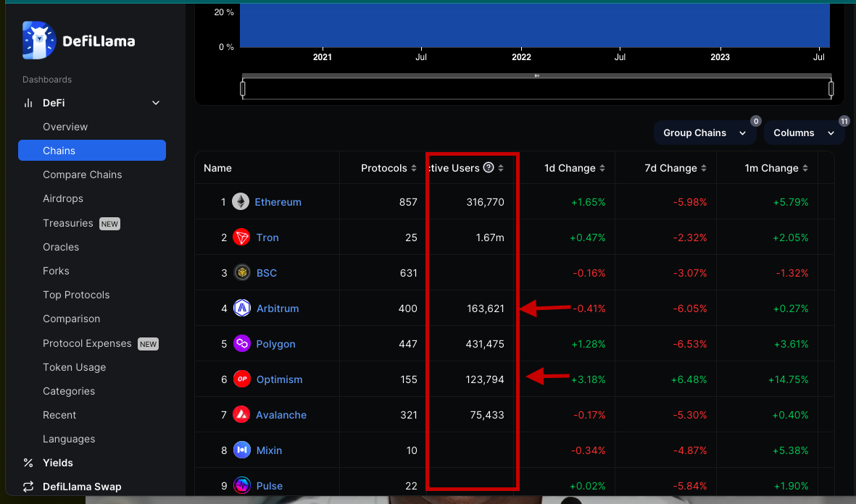Open the Columns dropdown
The width and height of the screenshot is (856, 504).
coord(804,133)
